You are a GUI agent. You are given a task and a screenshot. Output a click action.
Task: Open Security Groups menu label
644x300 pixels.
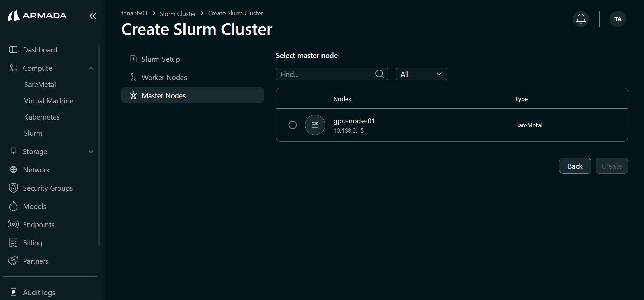tap(48, 188)
